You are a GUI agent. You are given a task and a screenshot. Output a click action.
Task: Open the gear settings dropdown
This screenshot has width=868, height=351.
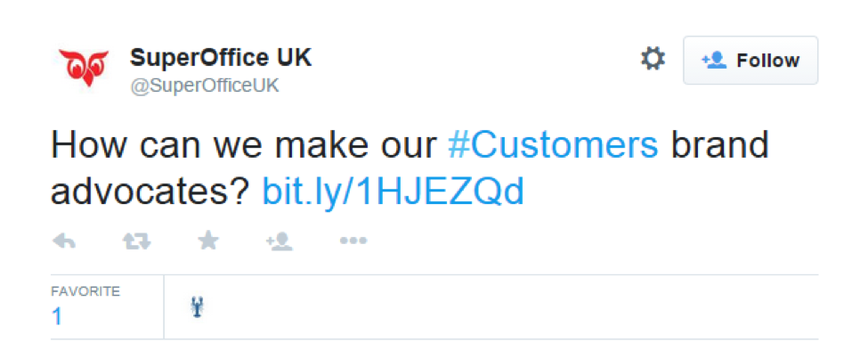tap(653, 59)
